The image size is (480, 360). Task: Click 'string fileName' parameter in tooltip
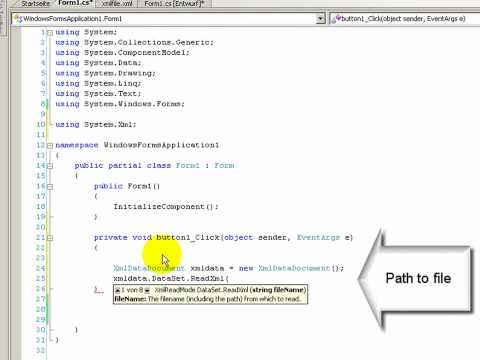tap(278, 290)
